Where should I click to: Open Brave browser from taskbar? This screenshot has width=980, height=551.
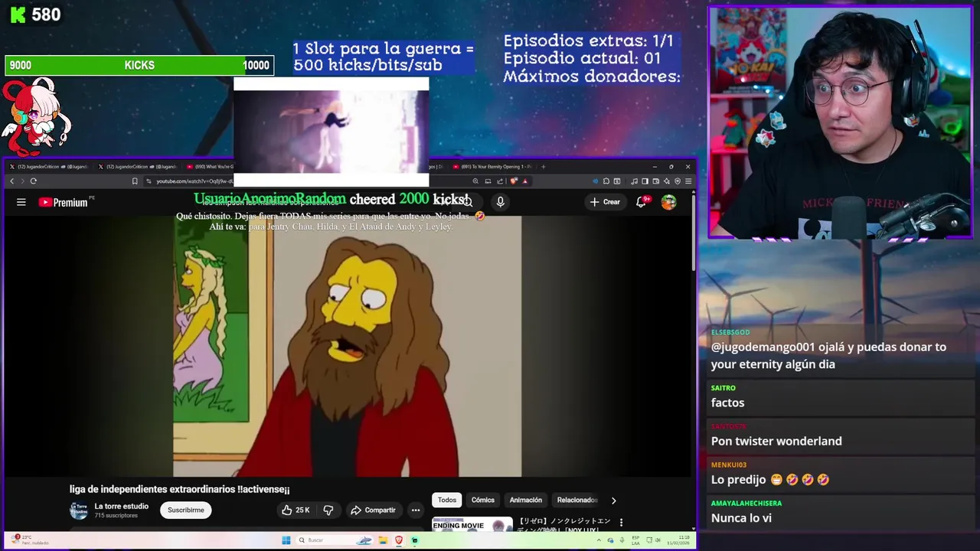(x=399, y=540)
